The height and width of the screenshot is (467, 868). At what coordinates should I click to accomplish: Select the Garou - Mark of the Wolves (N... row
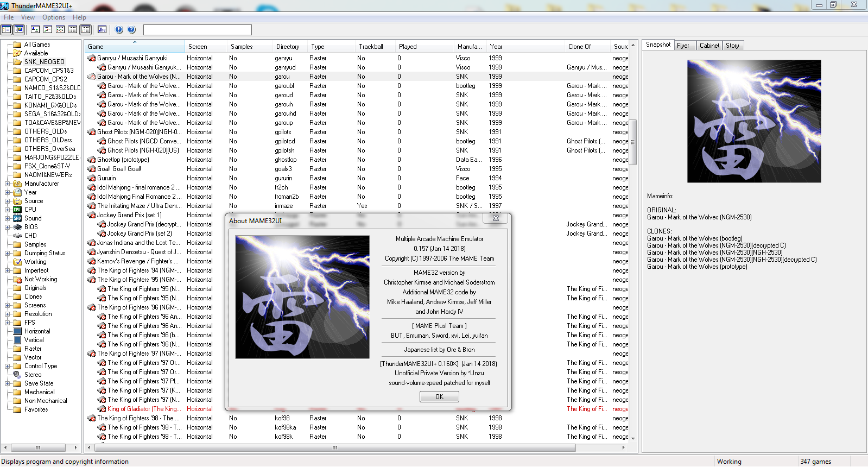click(357, 77)
